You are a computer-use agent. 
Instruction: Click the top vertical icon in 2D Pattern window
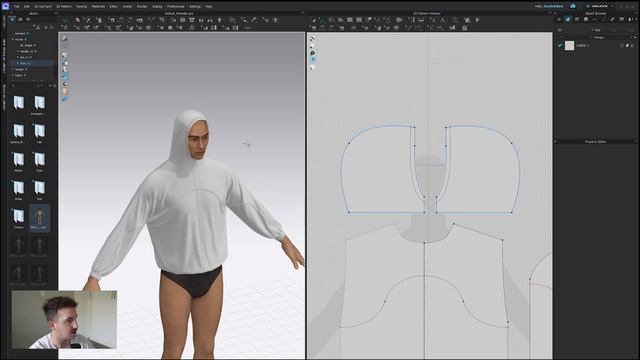(x=313, y=38)
